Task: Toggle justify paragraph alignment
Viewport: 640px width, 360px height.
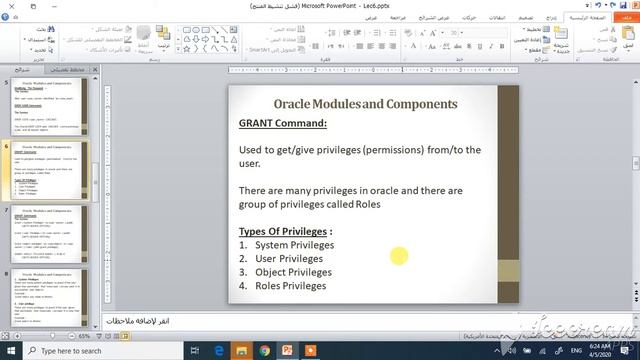Action: (x=359, y=46)
